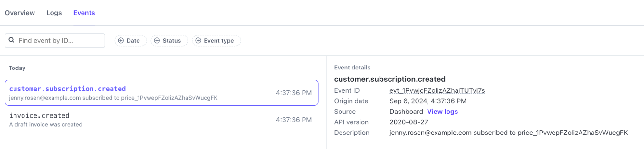Image resolution: width=644 pixels, height=149 pixels.
Task: Click the plus icon on Date filter
Action: click(x=121, y=41)
